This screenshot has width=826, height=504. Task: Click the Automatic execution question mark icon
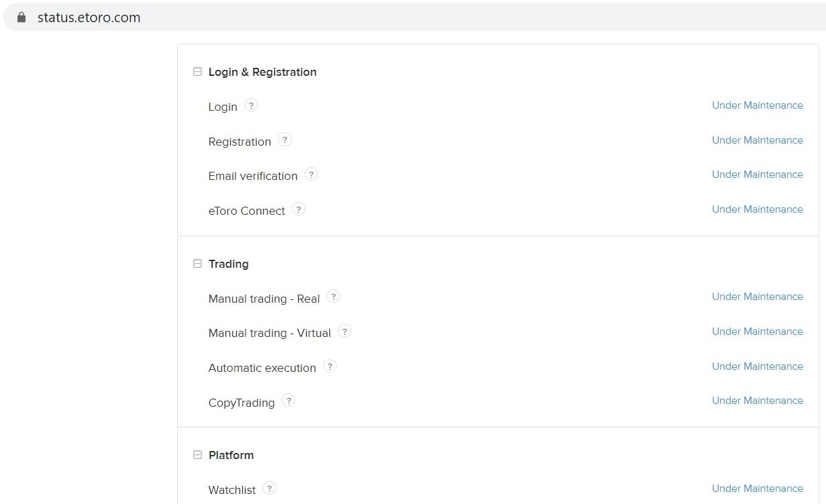coord(330,366)
